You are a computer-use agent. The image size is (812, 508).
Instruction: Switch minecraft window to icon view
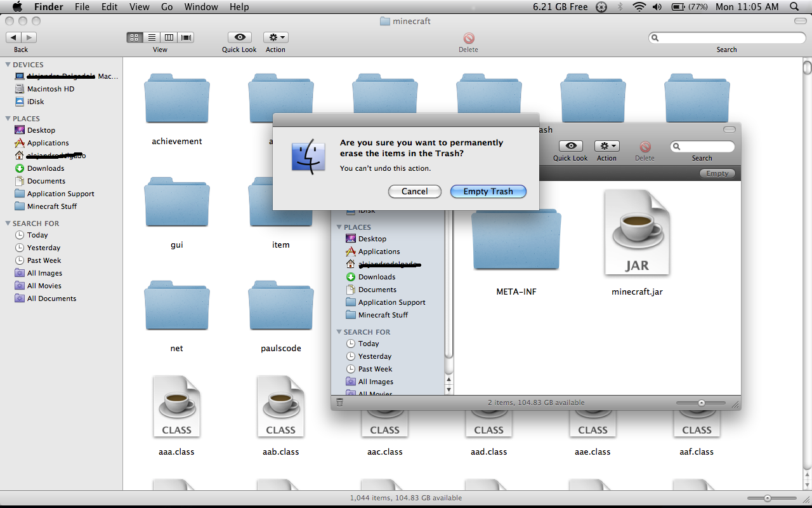pyautogui.click(x=134, y=37)
